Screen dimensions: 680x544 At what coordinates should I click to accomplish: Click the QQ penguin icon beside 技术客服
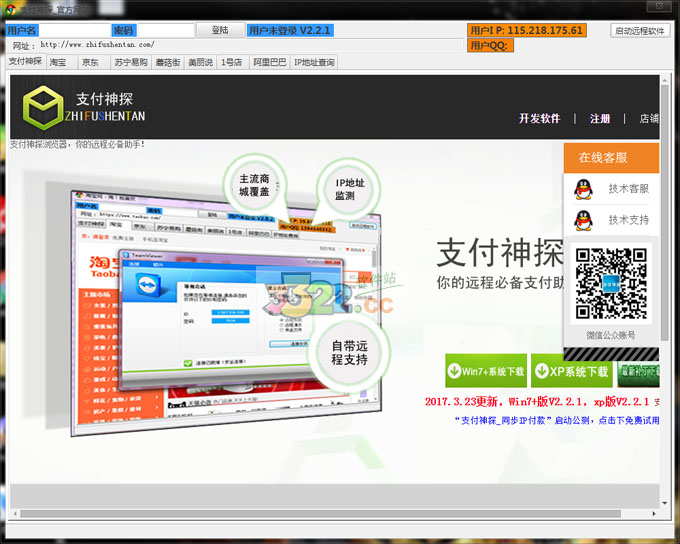[x=583, y=188]
